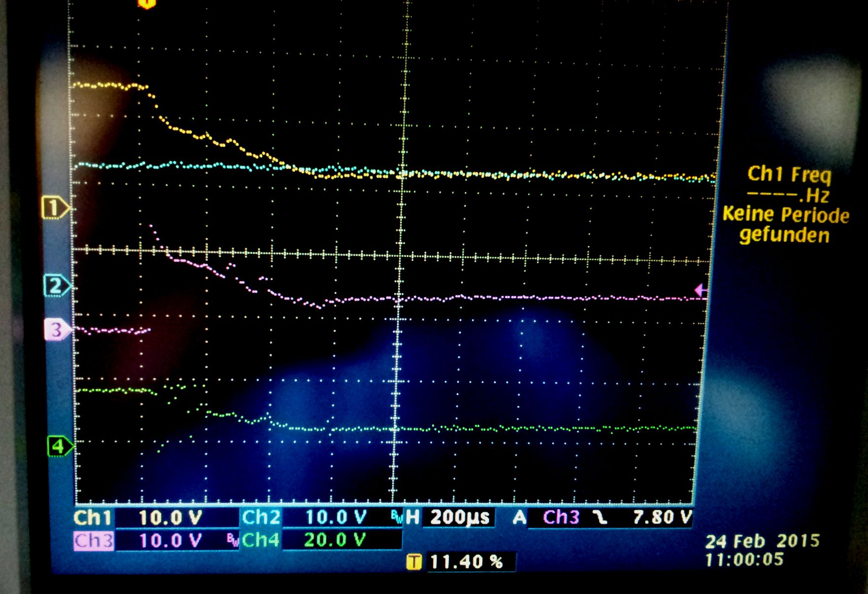Select the channel 2 ground marker
The image size is (868, 594).
click(57, 285)
